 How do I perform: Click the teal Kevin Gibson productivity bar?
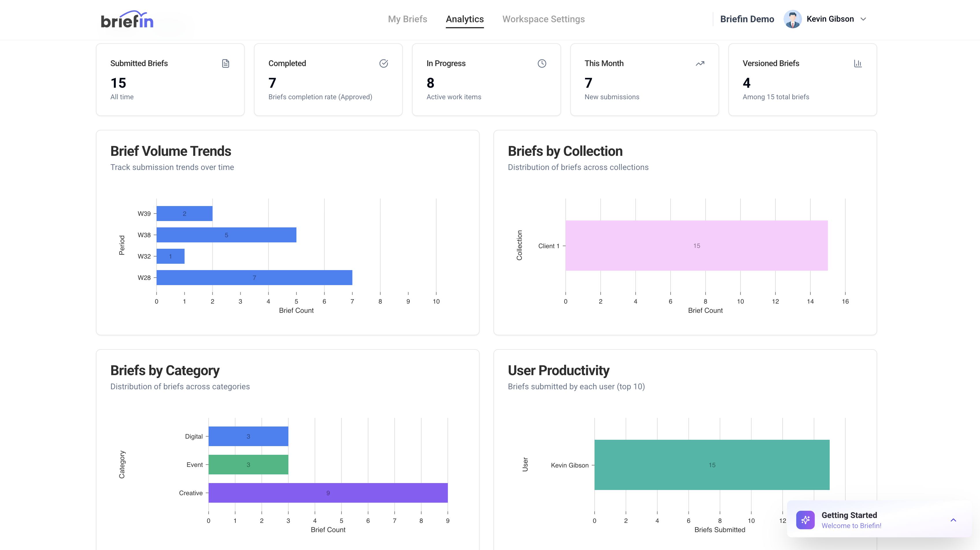click(712, 465)
